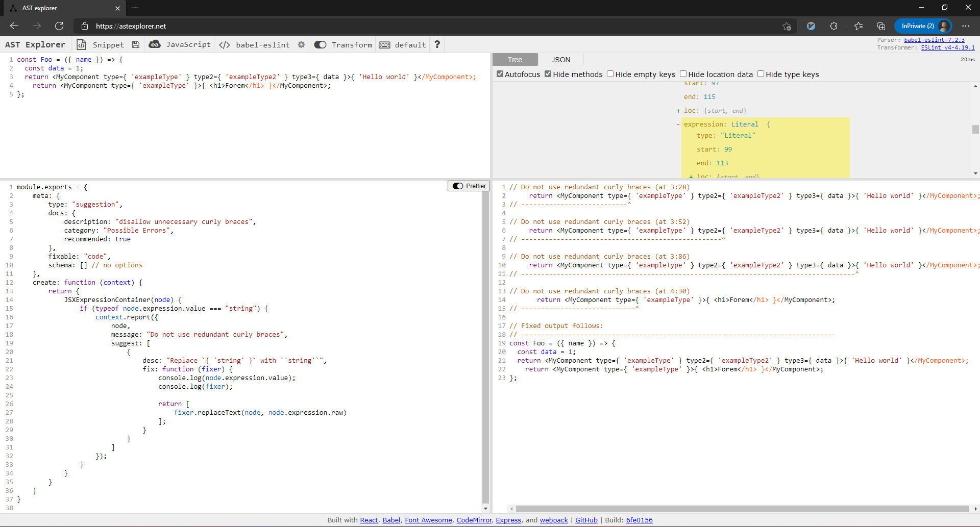Click the InPrivate browser profile button
Viewport: 980px width, 527px height.
pos(922,26)
